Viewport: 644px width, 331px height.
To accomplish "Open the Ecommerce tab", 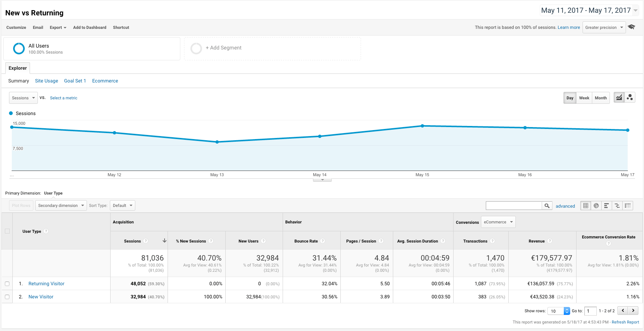I will [105, 81].
